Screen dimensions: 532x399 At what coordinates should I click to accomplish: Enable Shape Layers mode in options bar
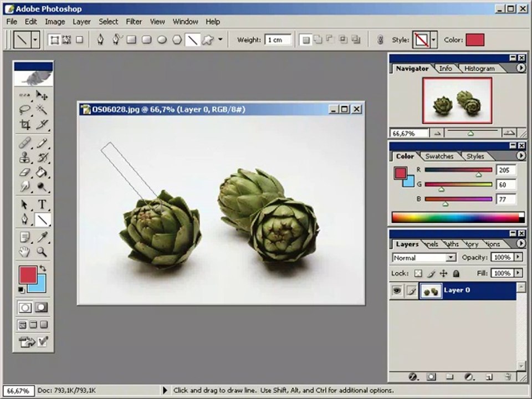coord(54,40)
